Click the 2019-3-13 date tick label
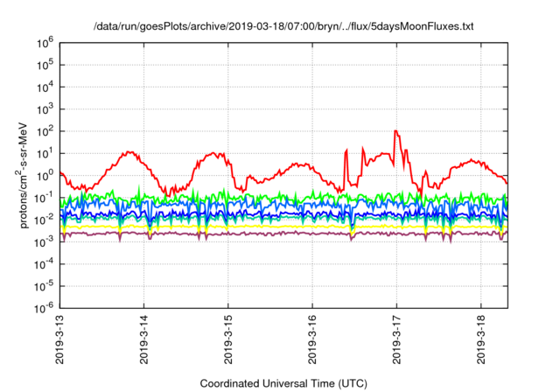Screen dimensions: 560x392 tap(60, 339)
